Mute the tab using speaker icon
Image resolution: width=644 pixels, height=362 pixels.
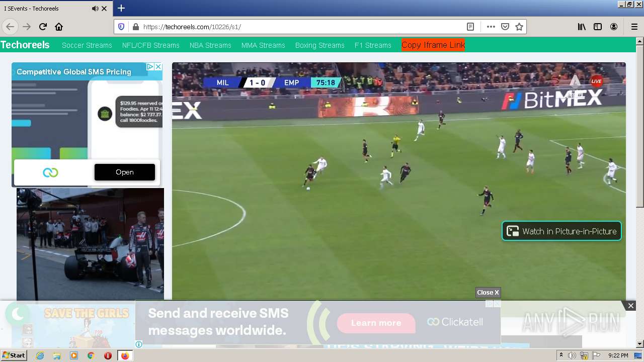(95, 9)
